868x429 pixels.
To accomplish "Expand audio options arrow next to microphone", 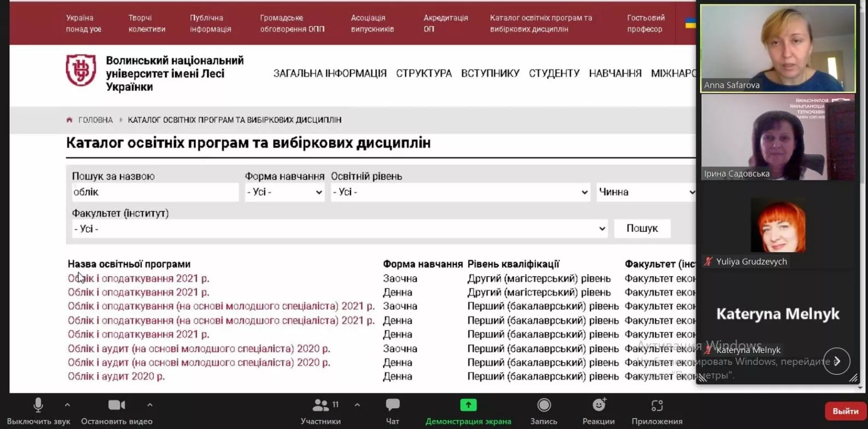I will coord(67,405).
